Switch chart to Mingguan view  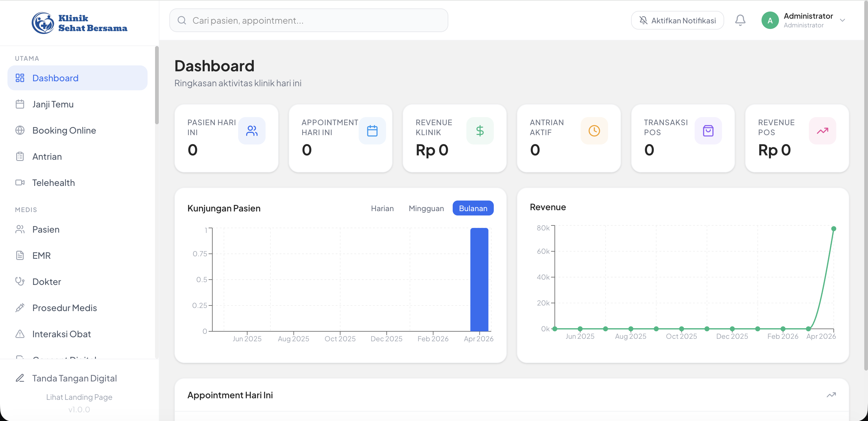point(426,208)
